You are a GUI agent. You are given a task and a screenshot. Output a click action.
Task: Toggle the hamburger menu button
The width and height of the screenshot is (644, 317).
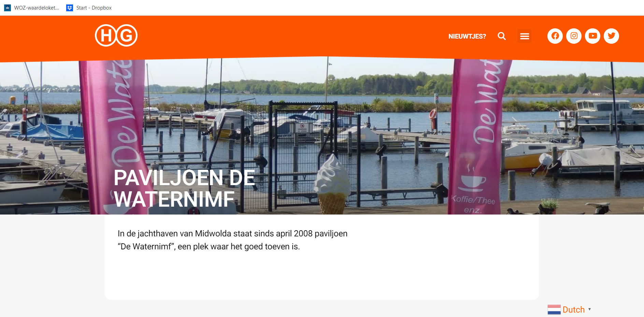tap(525, 36)
